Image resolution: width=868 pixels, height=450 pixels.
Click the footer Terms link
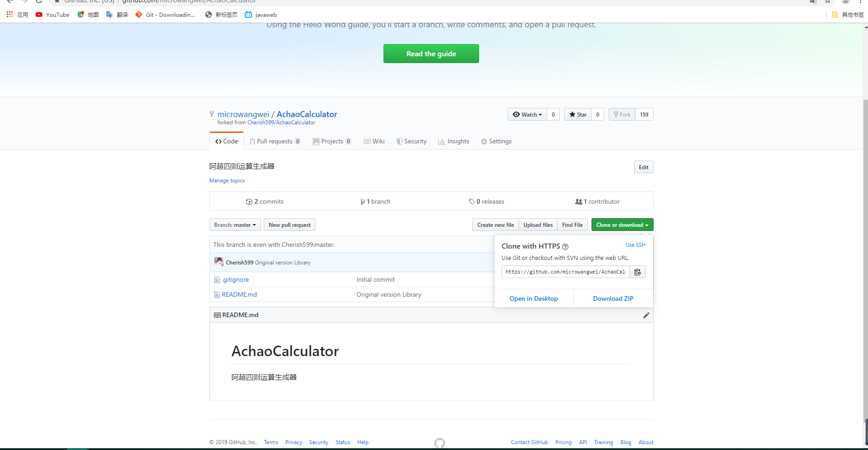[271, 442]
